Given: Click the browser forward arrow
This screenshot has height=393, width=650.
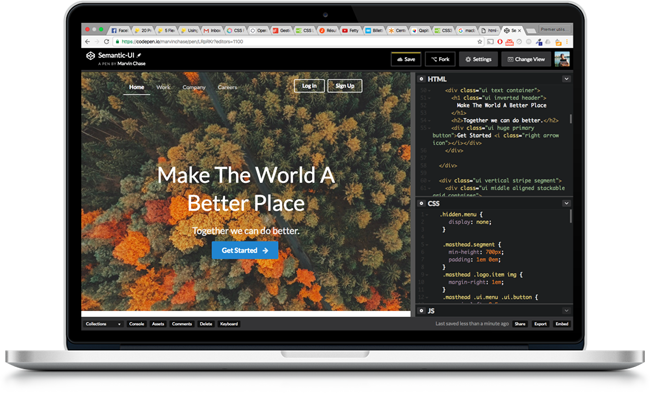Looking at the screenshot, I should pos(97,41).
